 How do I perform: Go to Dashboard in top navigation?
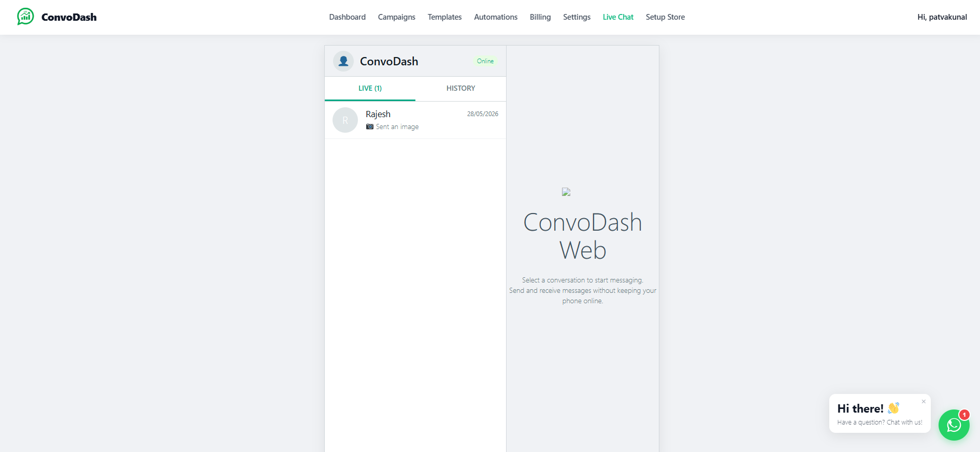pyautogui.click(x=347, y=17)
